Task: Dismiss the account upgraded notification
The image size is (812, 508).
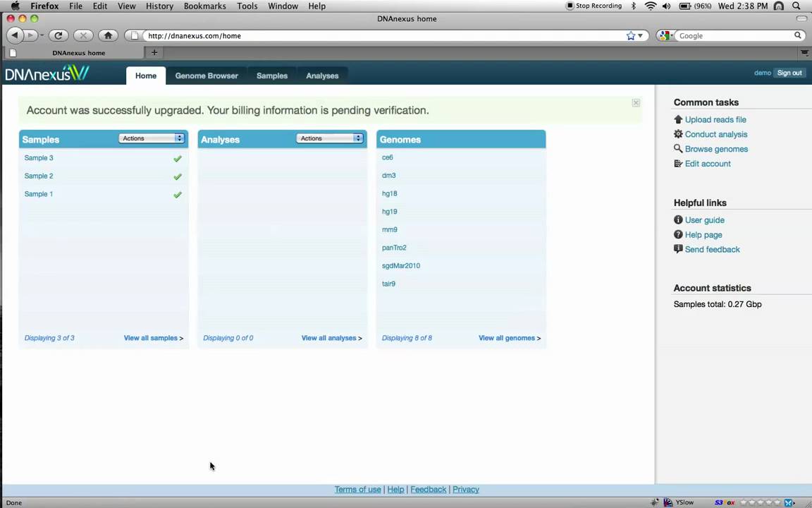Action: point(636,102)
